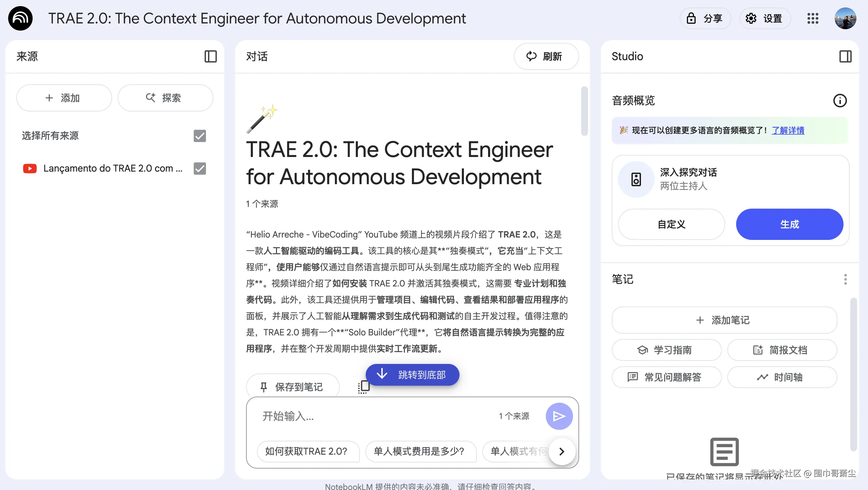The height and width of the screenshot is (490, 868).
Task: Click 跳转到底部 jump to bottom
Action: (x=412, y=374)
